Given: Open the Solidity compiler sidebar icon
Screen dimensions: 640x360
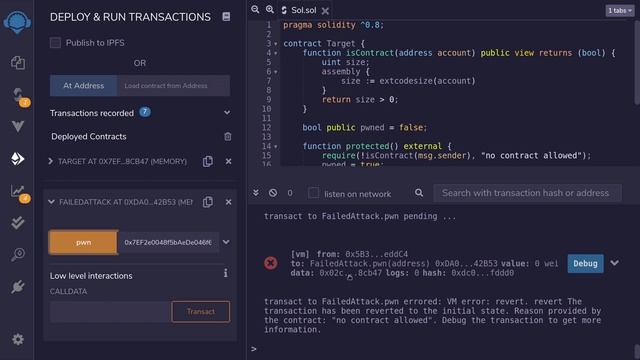Looking at the screenshot, I should [x=18, y=95].
